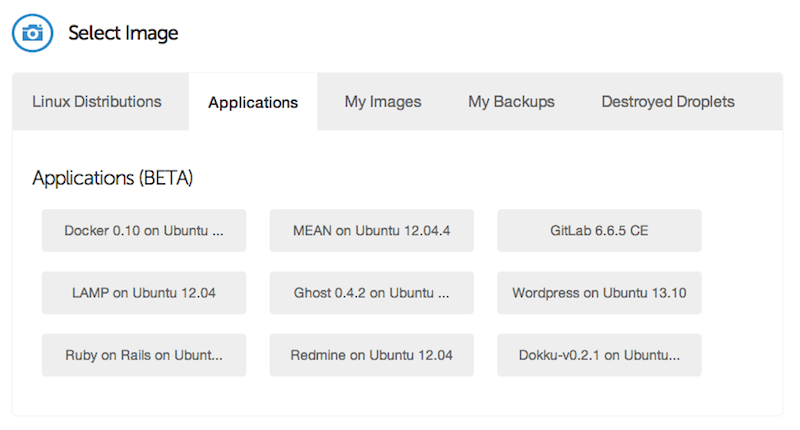Select the Dokku-v0.2.1 on Ubuntu image

tap(599, 355)
